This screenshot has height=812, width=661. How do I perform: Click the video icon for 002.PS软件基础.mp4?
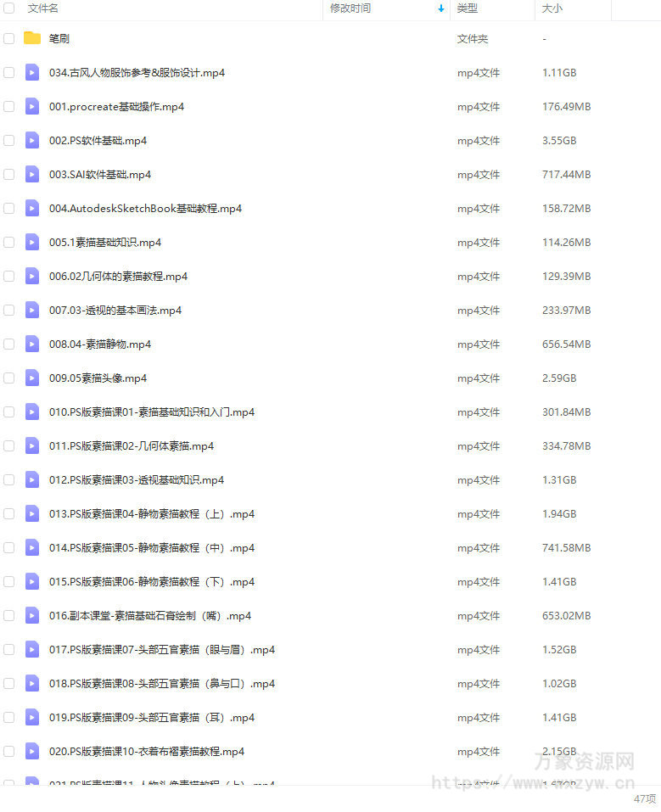32,140
